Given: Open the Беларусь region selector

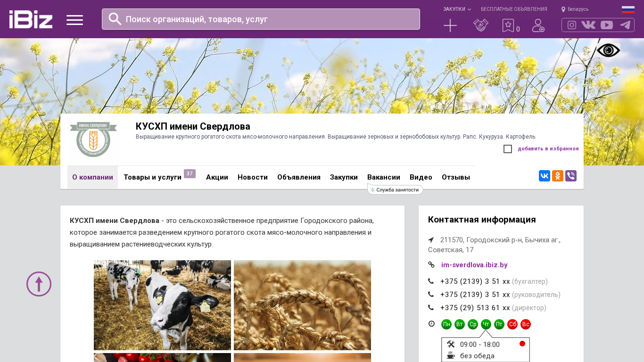Looking at the screenshot, I should click(575, 9).
